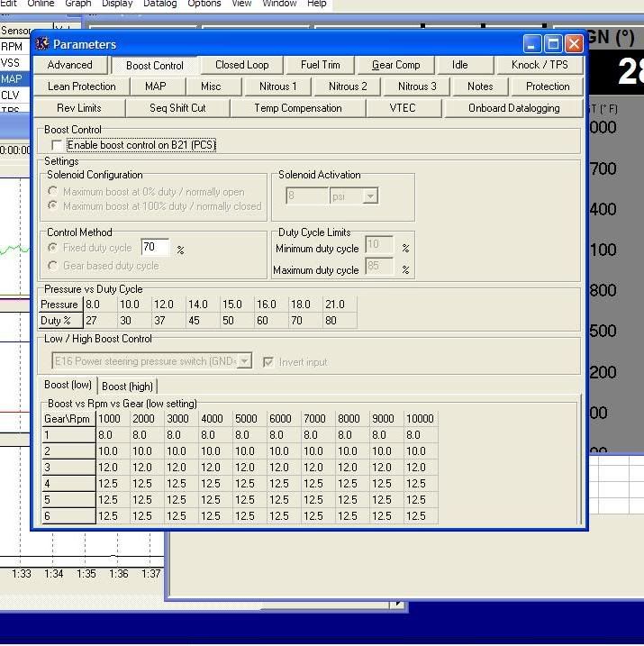Open the Options menu in menu bar
644x646 pixels.
coord(204,4)
